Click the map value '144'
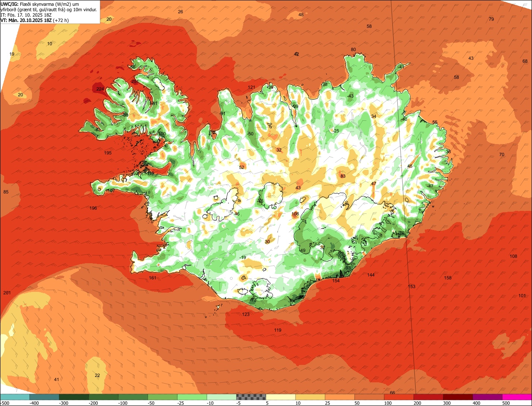This screenshot has width=532, height=406. tap(371, 275)
